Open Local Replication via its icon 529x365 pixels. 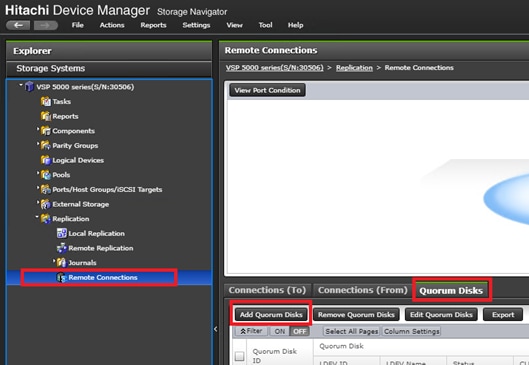pos(62,233)
